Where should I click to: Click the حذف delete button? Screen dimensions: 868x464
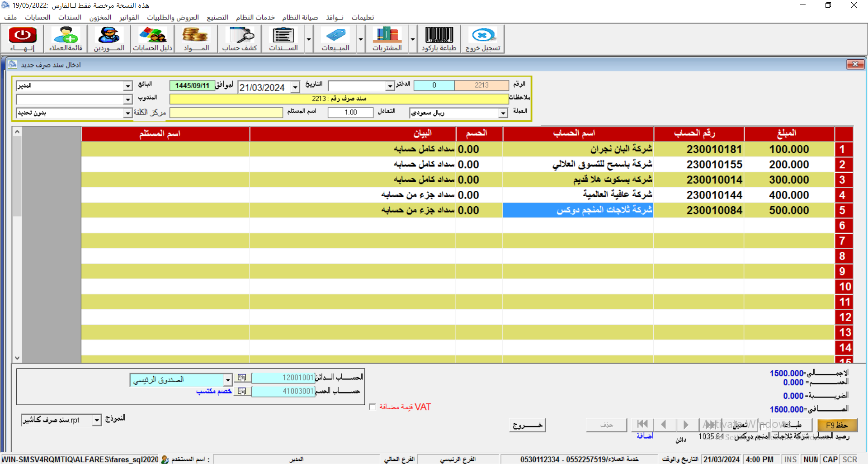(x=606, y=425)
